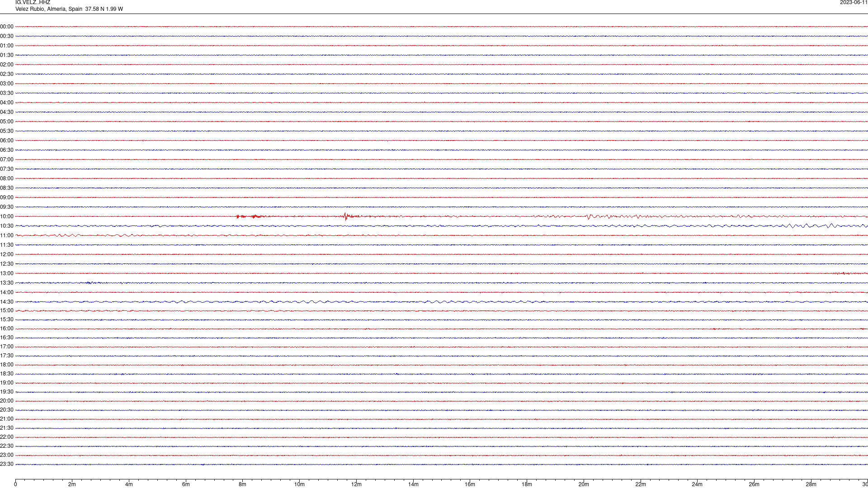This screenshot has height=488, width=868.
Task: Click the 14m tick label on time axis
Action: pos(413,484)
